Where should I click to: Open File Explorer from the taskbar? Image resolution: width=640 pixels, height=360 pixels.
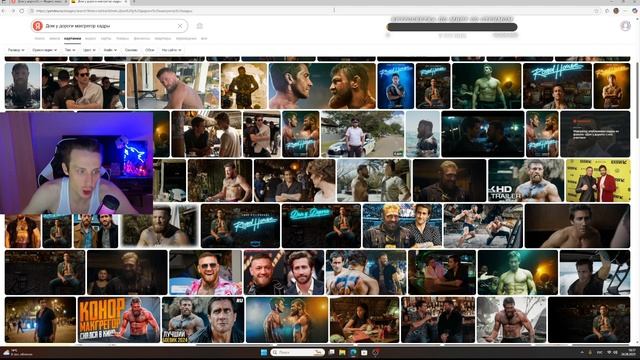pyautogui.click(x=342, y=352)
